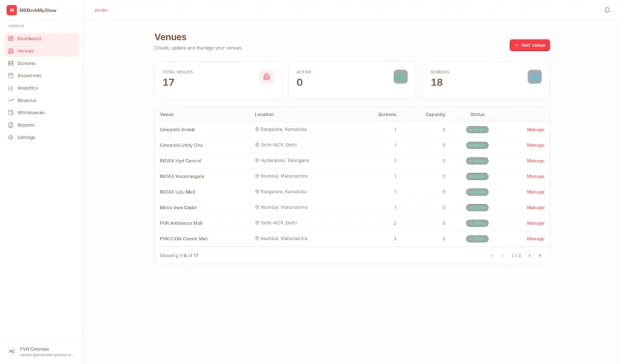The image size is (621, 364).
Task: Click the PVR Ambience Mall venue name
Action: tap(181, 223)
